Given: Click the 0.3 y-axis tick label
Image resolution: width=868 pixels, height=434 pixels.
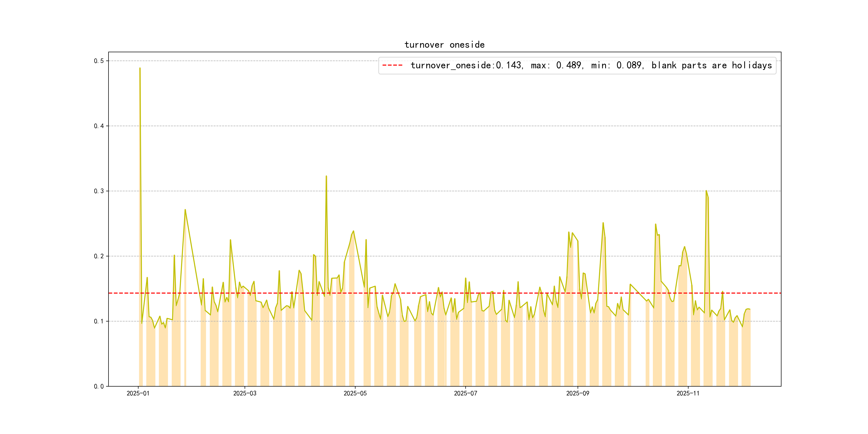Looking at the screenshot, I should pyautogui.click(x=98, y=191).
